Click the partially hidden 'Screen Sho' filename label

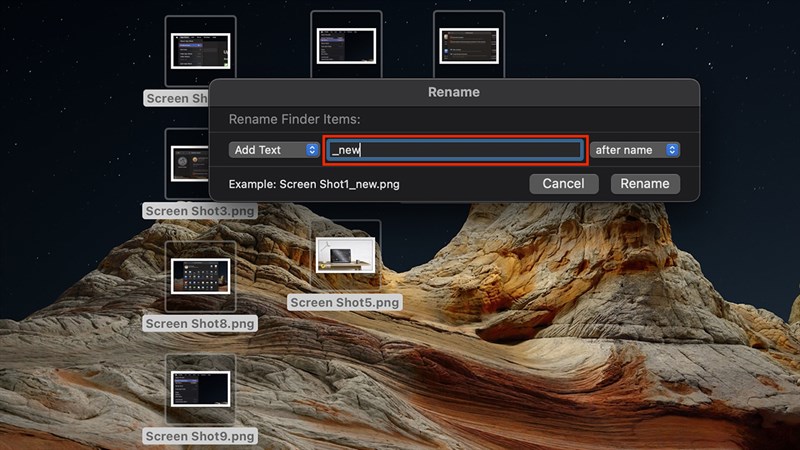(177, 98)
